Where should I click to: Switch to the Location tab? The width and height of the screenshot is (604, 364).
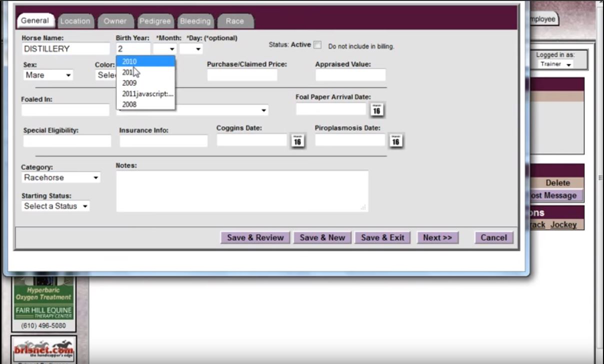[75, 21]
